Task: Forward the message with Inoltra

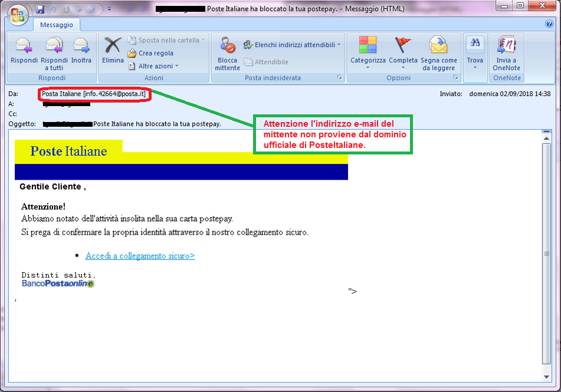Action: click(81, 51)
